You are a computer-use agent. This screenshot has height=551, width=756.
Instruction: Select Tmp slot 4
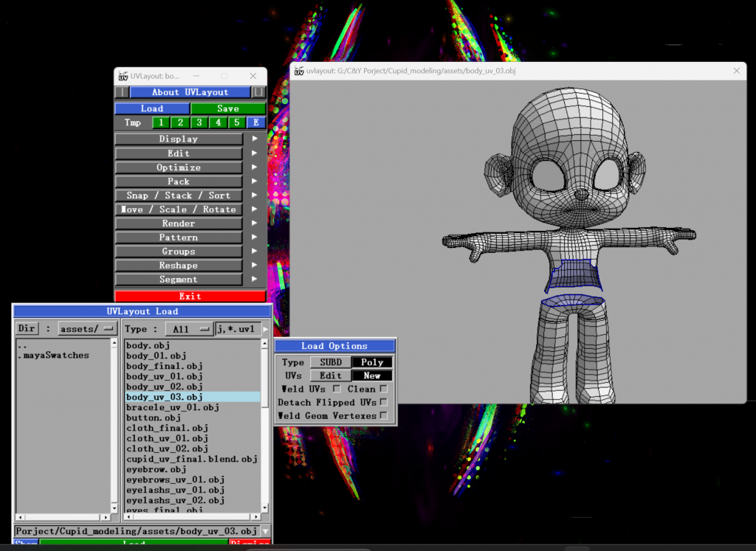pyautogui.click(x=218, y=122)
